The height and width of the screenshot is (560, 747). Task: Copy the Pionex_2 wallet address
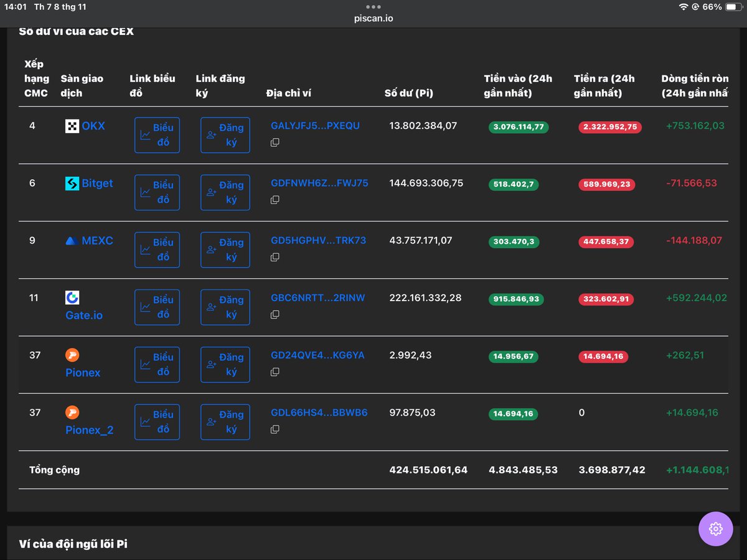tap(275, 429)
